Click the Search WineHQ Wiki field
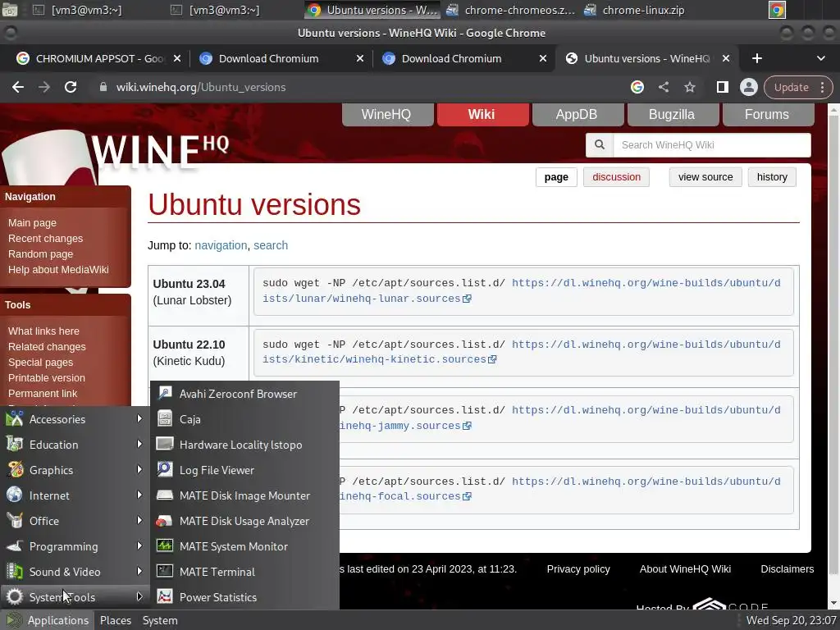The image size is (840, 630). click(711, 144)
